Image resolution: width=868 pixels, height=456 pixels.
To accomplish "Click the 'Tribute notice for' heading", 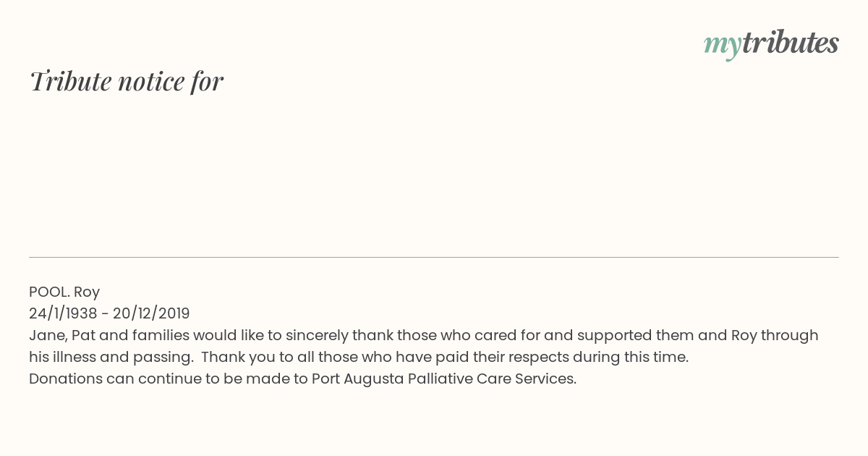I will 127,81.
